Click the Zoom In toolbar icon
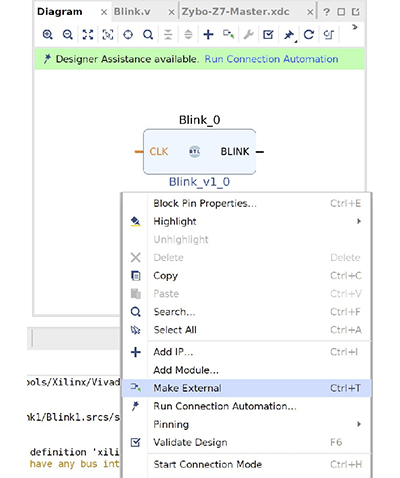This screenshot has width=400, height=478. coord(48,34)
